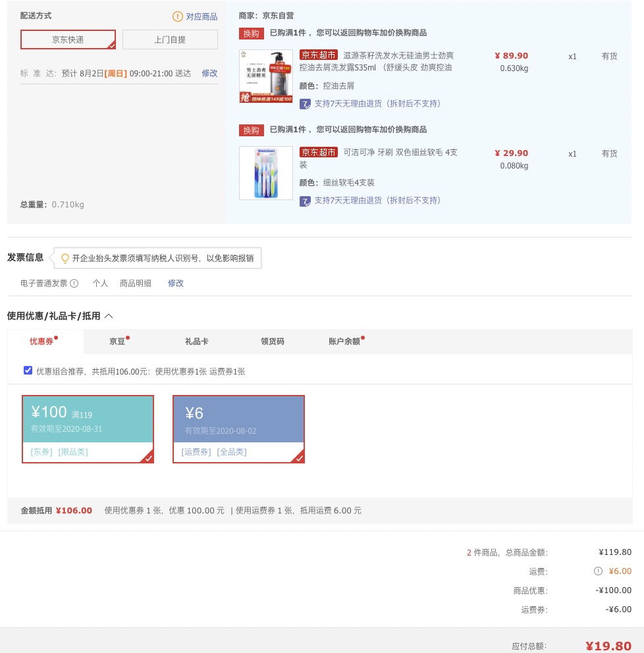Click the ¥ 89.90 price text
The height and width of the screenshot is (653, 644).
coord(511,56)
